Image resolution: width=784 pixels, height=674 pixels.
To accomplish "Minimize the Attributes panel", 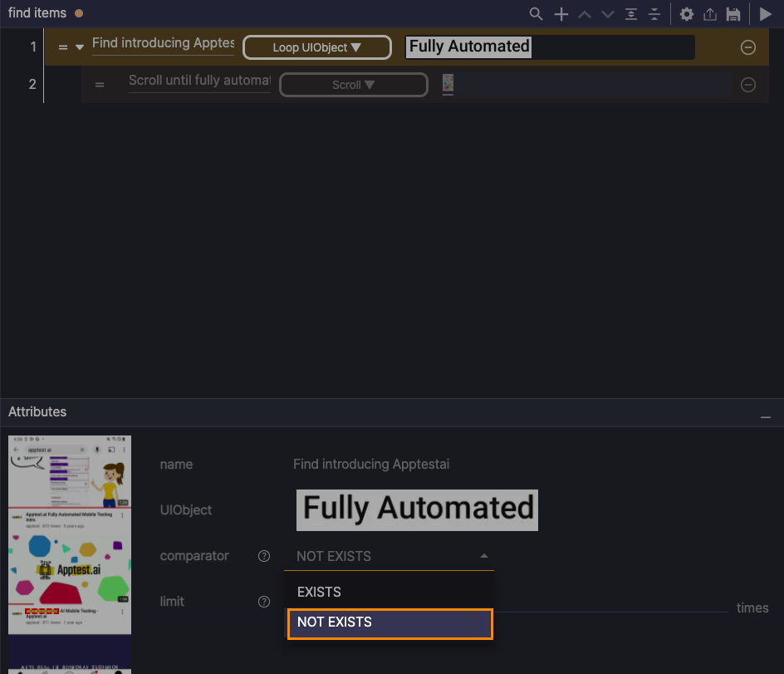I will pyautogui.click(x=765, y=415).
